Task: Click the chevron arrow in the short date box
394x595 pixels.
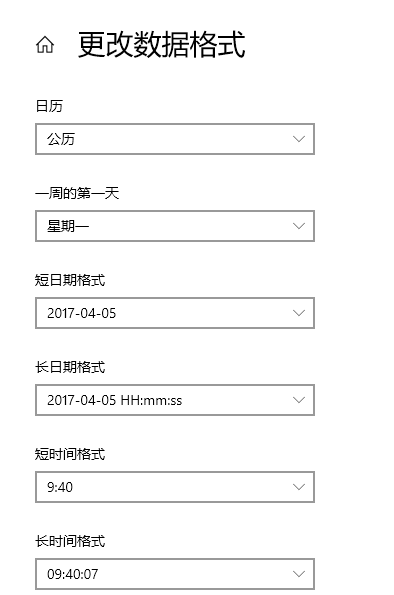Action: point(299,313)
